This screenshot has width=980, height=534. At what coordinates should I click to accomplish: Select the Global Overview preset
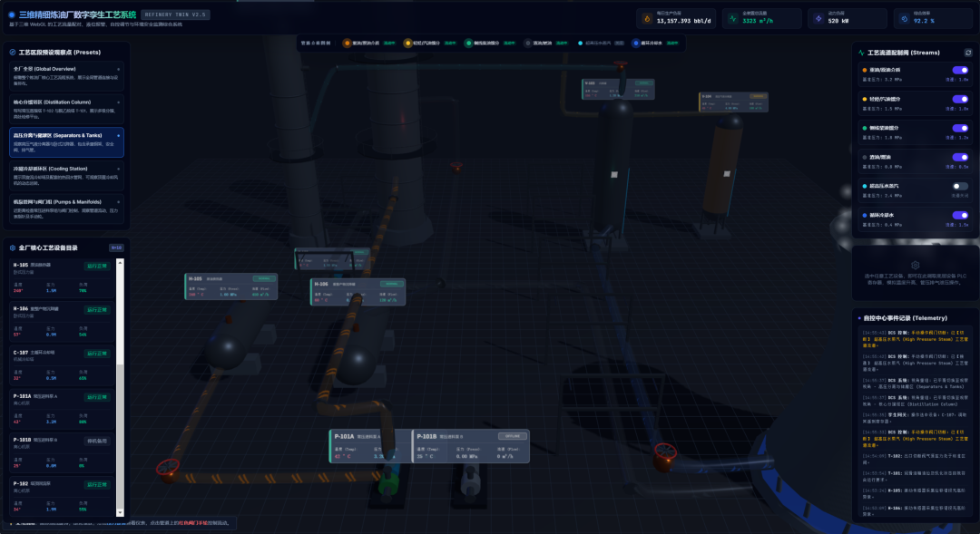click(66, 75)
